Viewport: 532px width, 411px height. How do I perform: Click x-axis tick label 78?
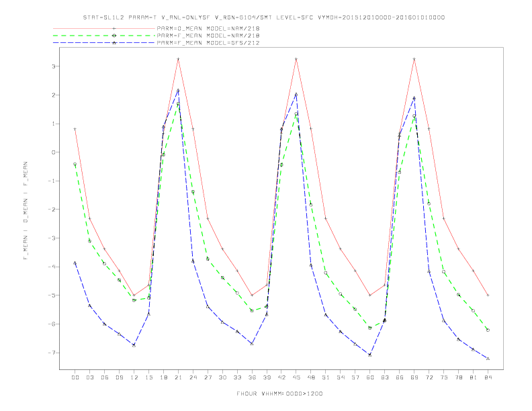tap(459, 377)
